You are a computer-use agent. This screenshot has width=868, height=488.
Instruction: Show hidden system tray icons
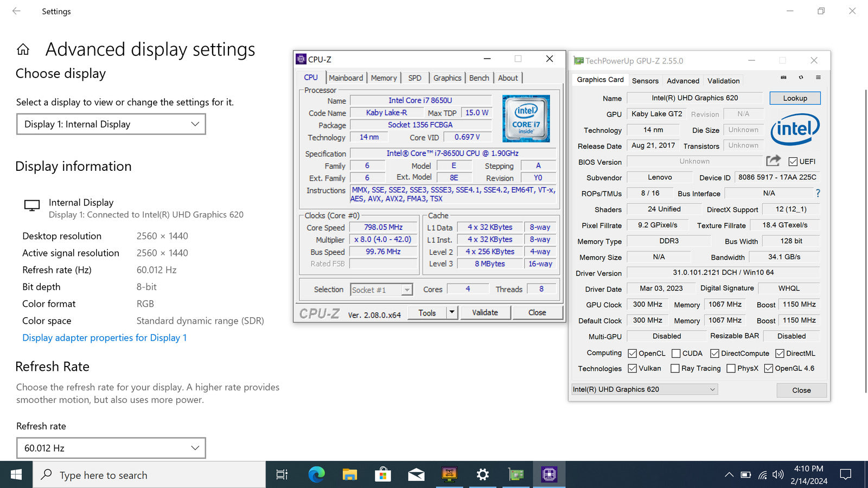[x=729, y=475]
